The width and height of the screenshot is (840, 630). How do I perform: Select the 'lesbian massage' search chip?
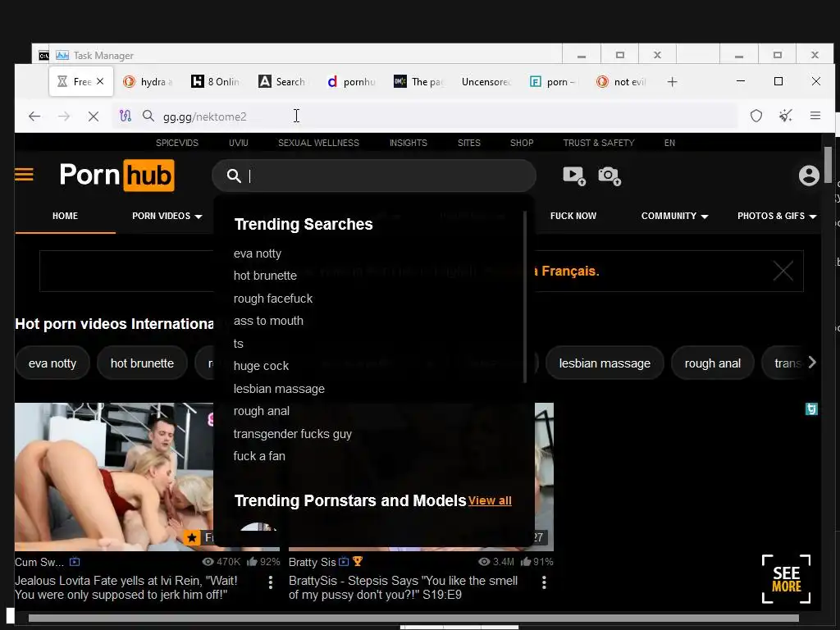[x=605, y=363]
